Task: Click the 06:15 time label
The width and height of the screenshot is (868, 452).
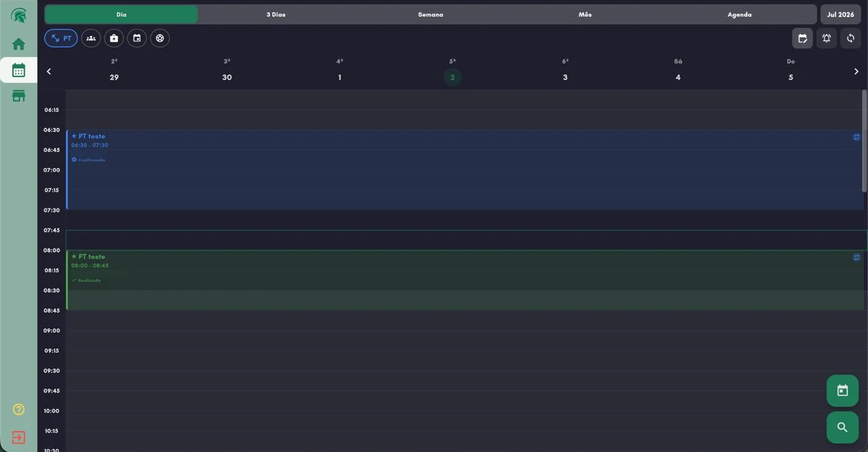Action: 52,110
